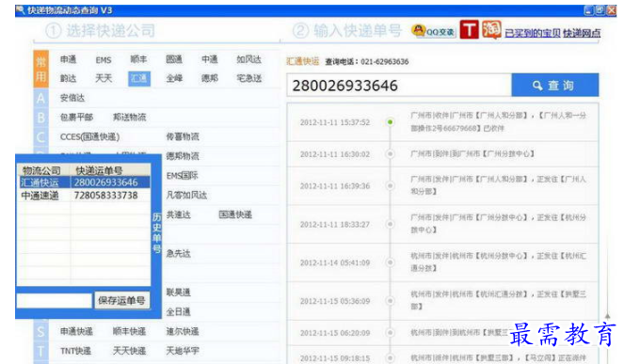Image resolution: width=624 pixels, height=364 pixels.
Task: Click the 物流公司 column header
Action: (x=44, y=170)
